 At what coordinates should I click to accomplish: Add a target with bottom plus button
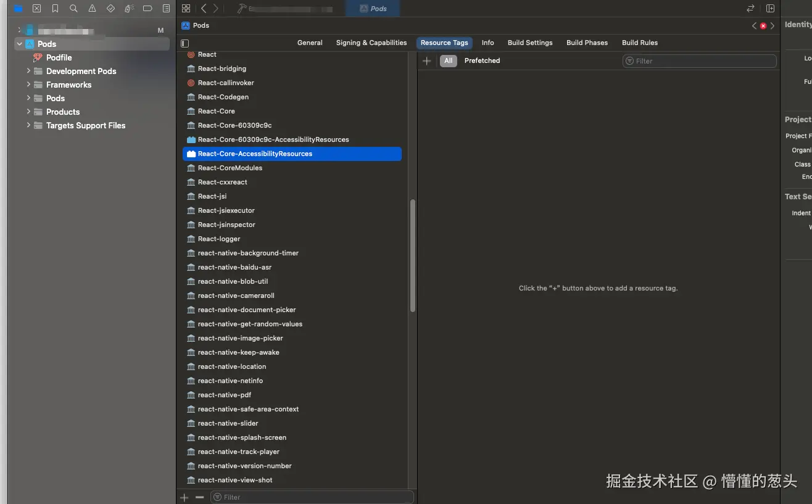(184, 497)
